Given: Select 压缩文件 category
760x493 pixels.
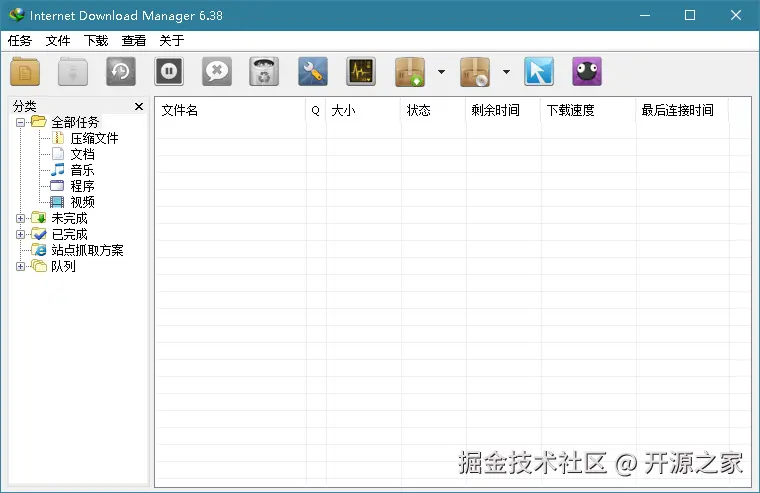Looking at the screenshot, I should (94, 138).
